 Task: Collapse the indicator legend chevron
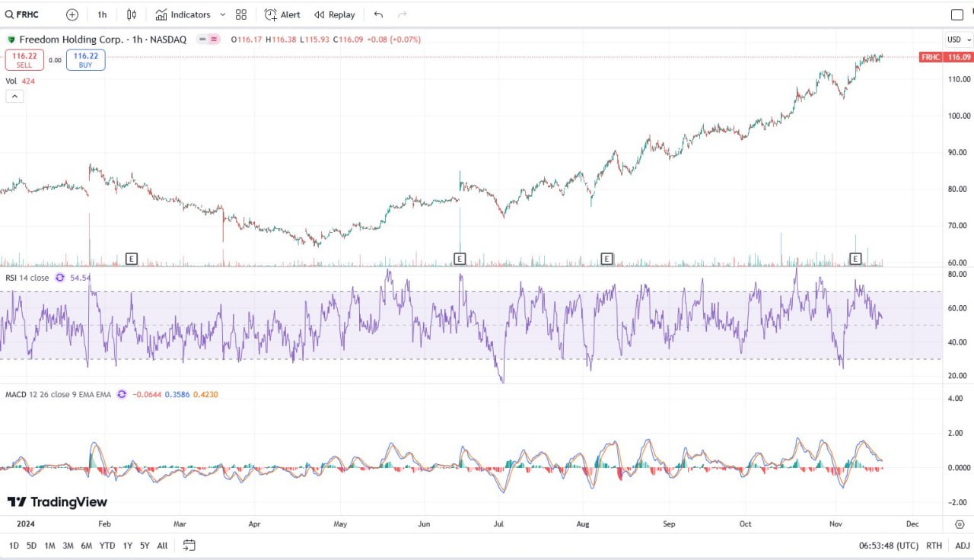14,96
